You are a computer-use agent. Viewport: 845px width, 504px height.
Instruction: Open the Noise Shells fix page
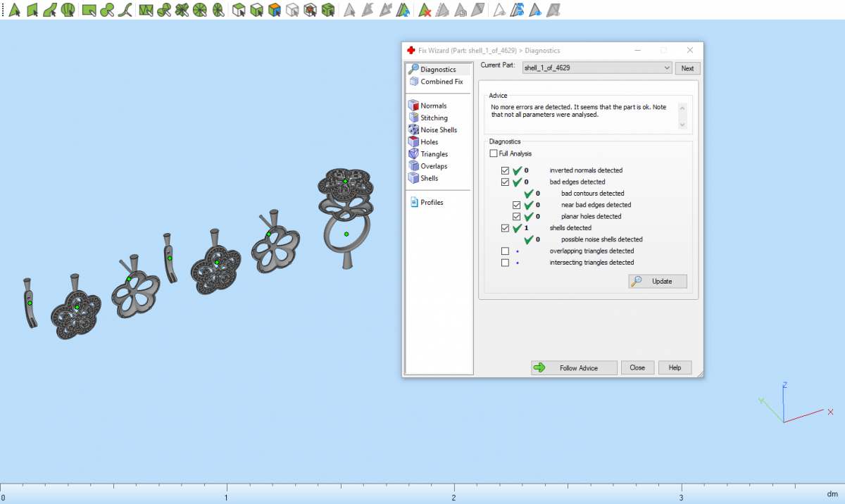tap(438, 130)
